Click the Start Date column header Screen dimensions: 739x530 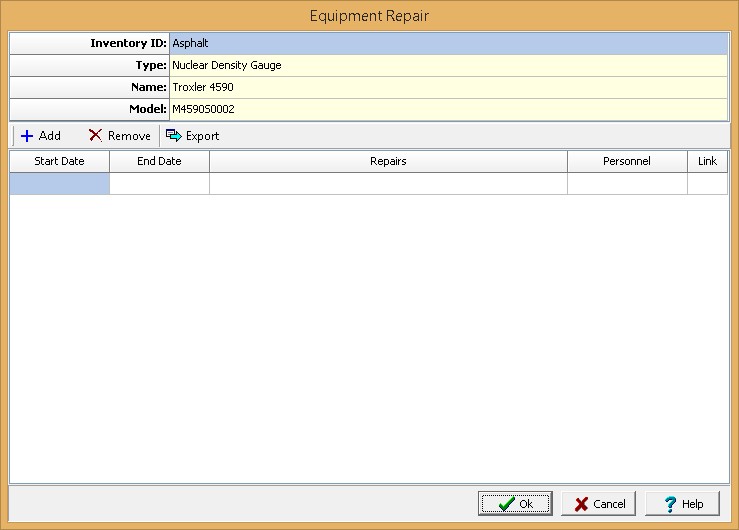click(x=59, y=161)
